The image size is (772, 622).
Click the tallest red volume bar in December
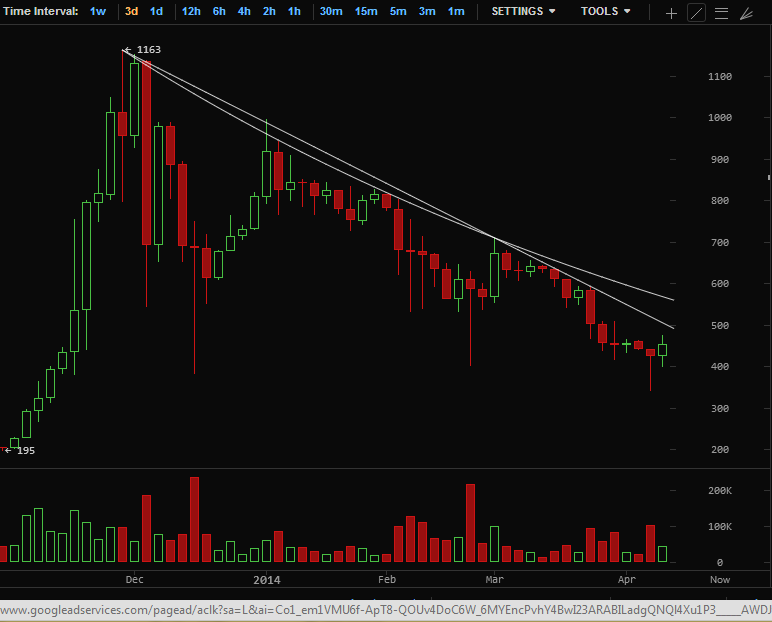pos(194,520)
